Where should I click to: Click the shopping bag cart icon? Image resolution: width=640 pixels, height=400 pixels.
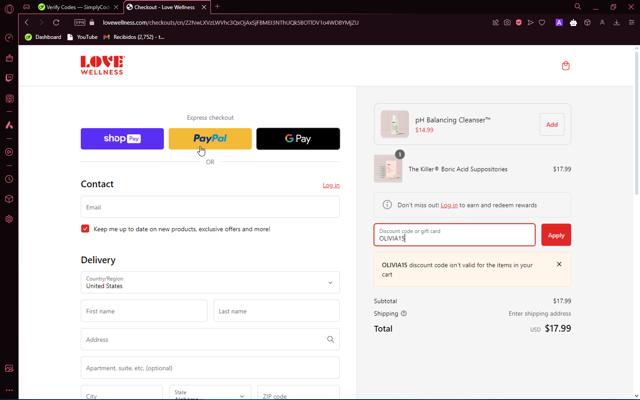(565, 66)
